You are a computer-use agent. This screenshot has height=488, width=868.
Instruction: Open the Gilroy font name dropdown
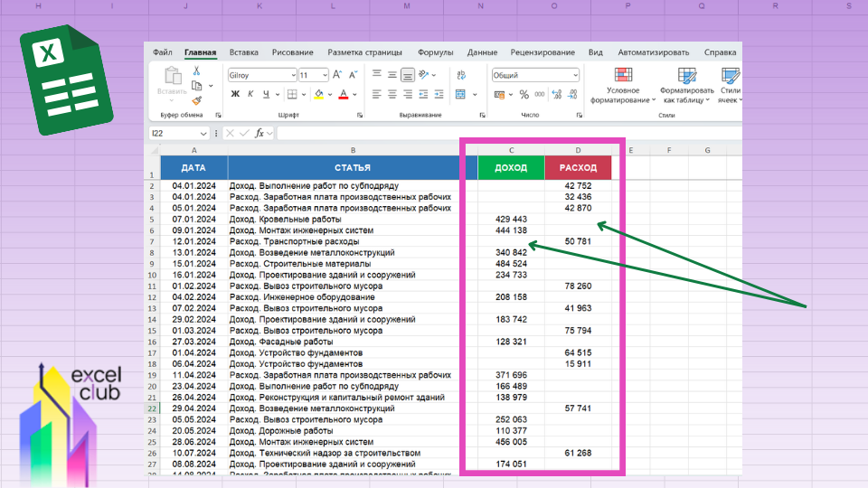pos(293,75)
